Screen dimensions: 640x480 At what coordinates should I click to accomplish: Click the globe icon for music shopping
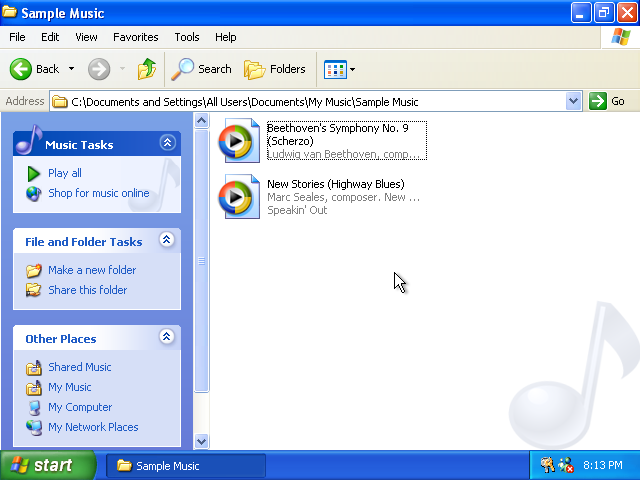click(x=33, y=193)
